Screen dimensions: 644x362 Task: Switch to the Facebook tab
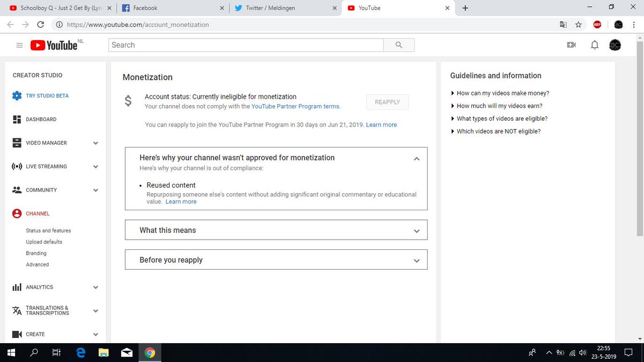pyautogui.click(x=172, y=8)
